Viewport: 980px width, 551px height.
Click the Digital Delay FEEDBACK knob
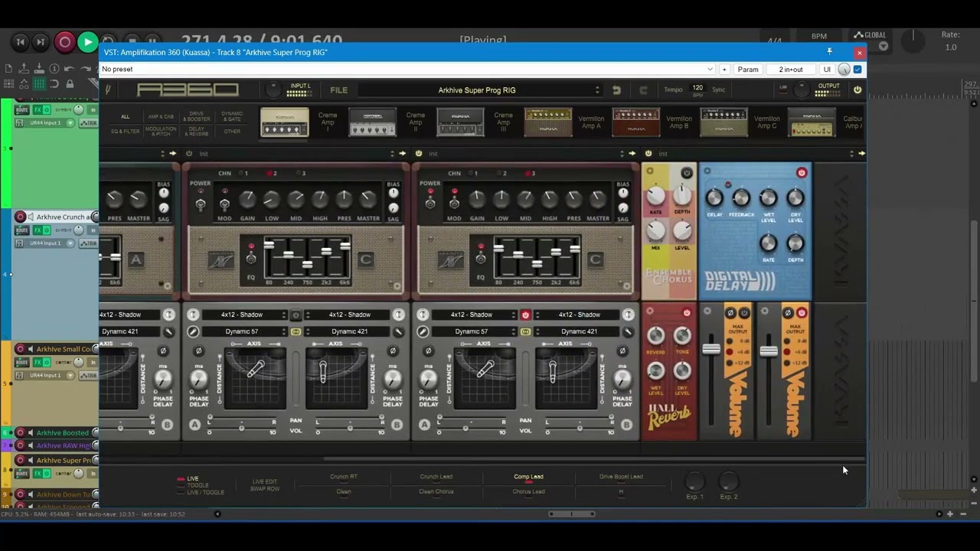(740, 198)
